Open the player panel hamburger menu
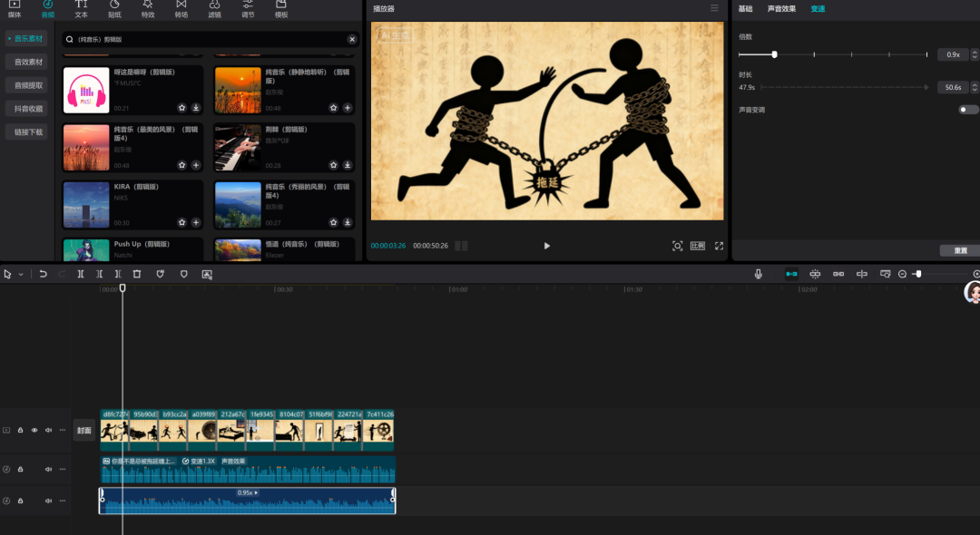The height and width of the screenshot is (535, 980). click(714, 8)
